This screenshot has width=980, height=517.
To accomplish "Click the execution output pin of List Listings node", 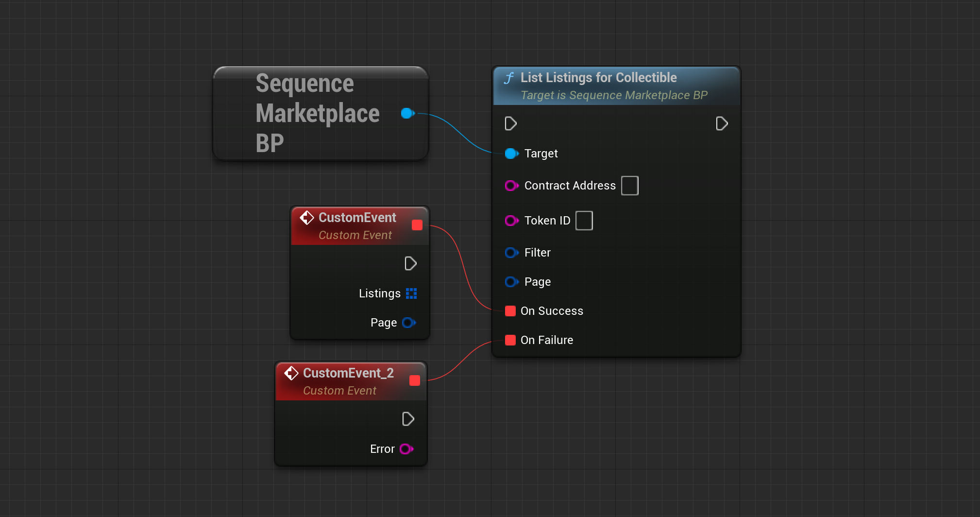I will [722, 123].
